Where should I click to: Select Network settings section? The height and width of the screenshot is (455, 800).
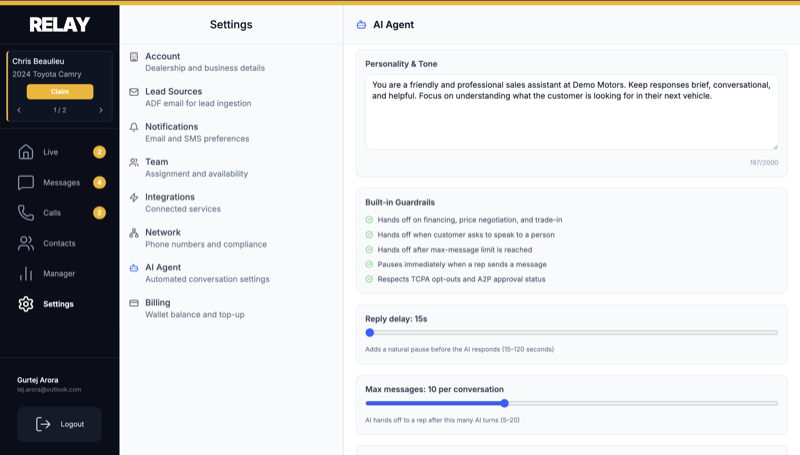(x=231, y=238)
